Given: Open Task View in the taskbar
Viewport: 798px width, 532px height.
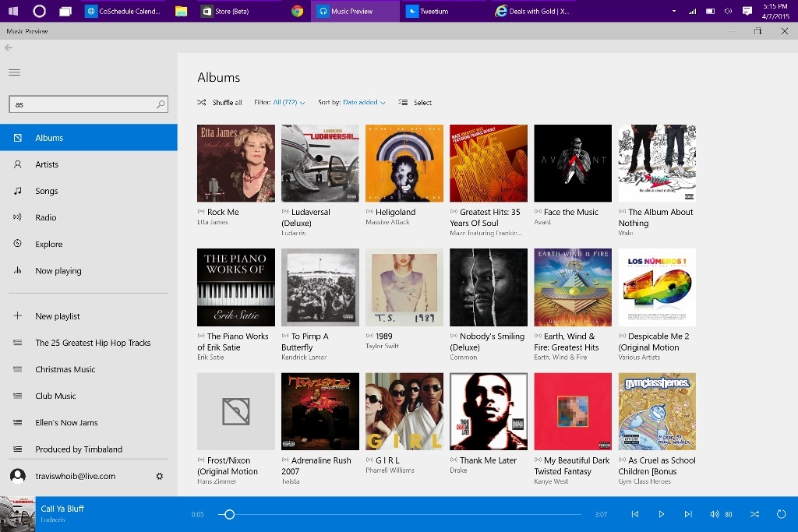Looking at the screenshot, I should coord(65,11).
